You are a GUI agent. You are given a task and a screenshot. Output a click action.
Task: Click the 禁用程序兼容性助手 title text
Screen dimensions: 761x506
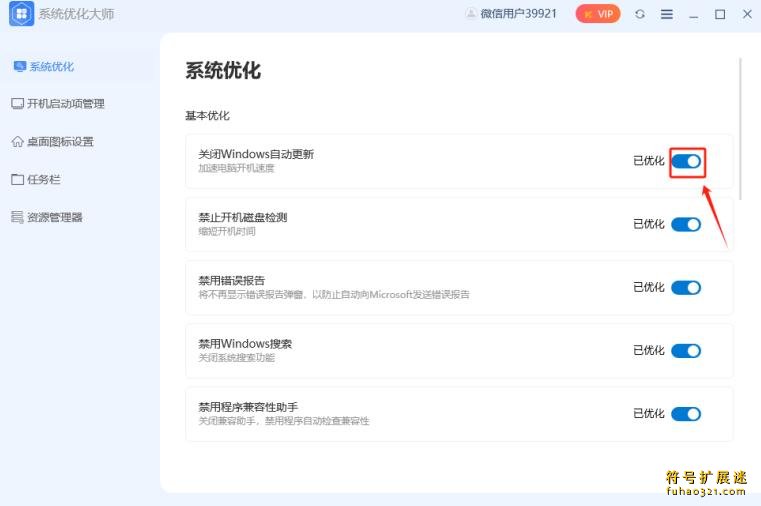tap(248, 407)
